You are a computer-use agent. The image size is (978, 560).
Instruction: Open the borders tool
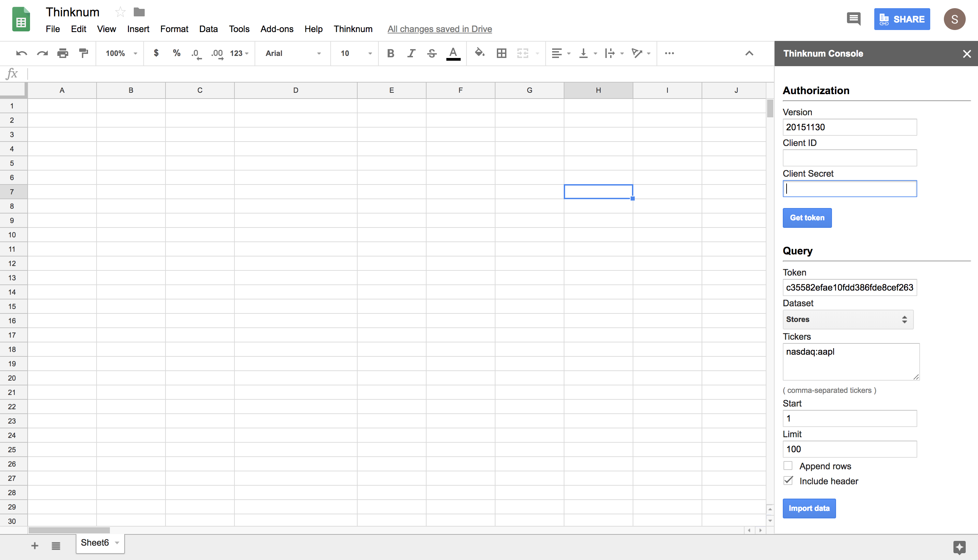tap(501, 54)
